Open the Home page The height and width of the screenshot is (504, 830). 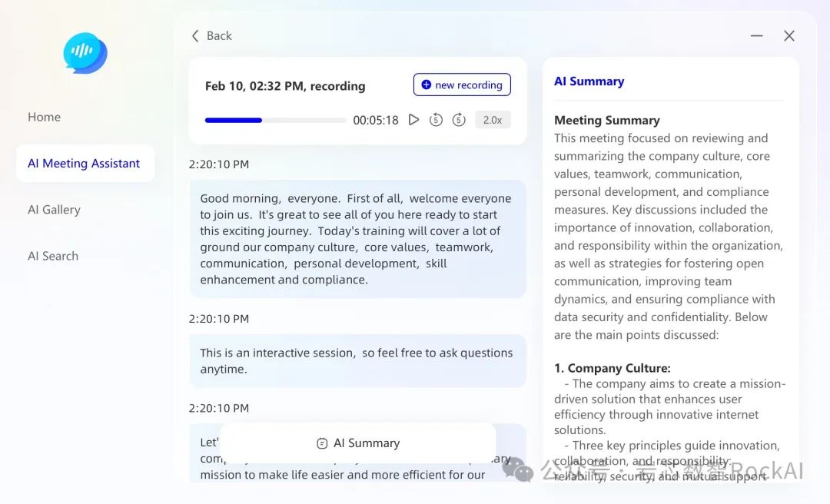44,117
